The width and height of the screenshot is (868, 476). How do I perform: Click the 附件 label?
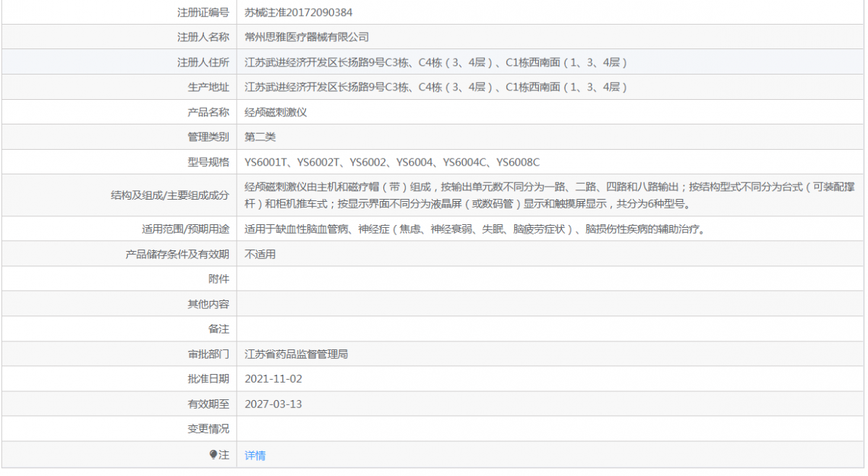[x=218, y=279]
